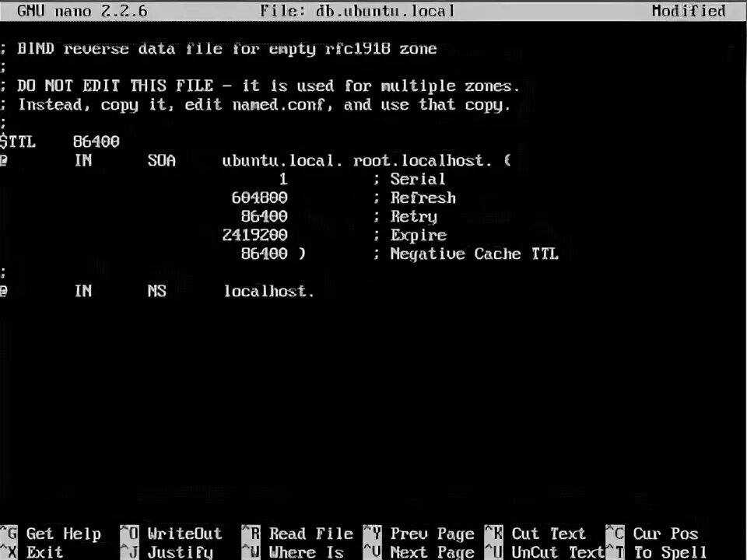Click the ^X key hint
747x560 pixels.
[x=9, y=552]
